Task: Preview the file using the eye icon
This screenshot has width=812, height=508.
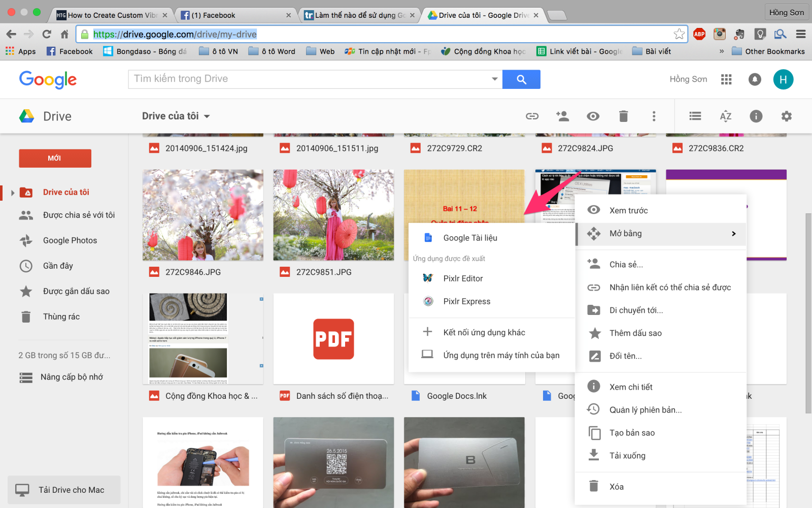Action: pyautogui.click(x=593, y=116)
